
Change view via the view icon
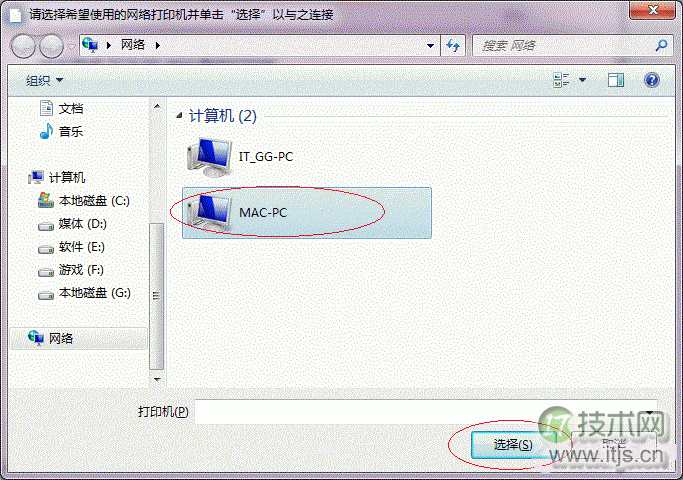click(561, 80)
